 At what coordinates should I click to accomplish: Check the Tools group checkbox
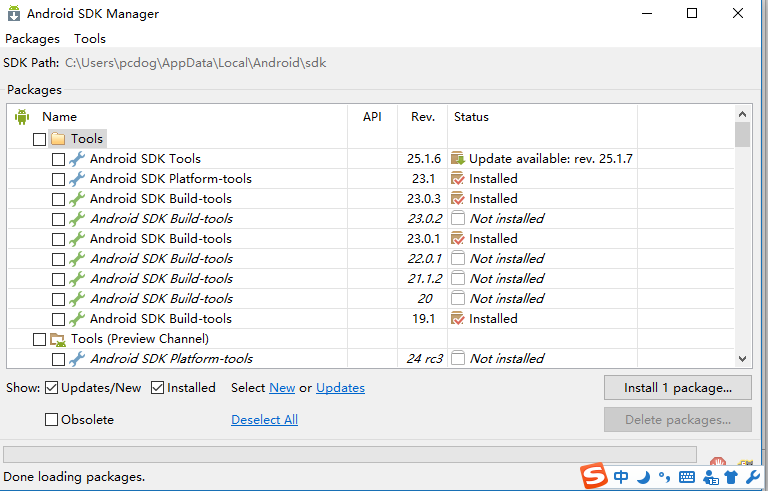[39, 139]
